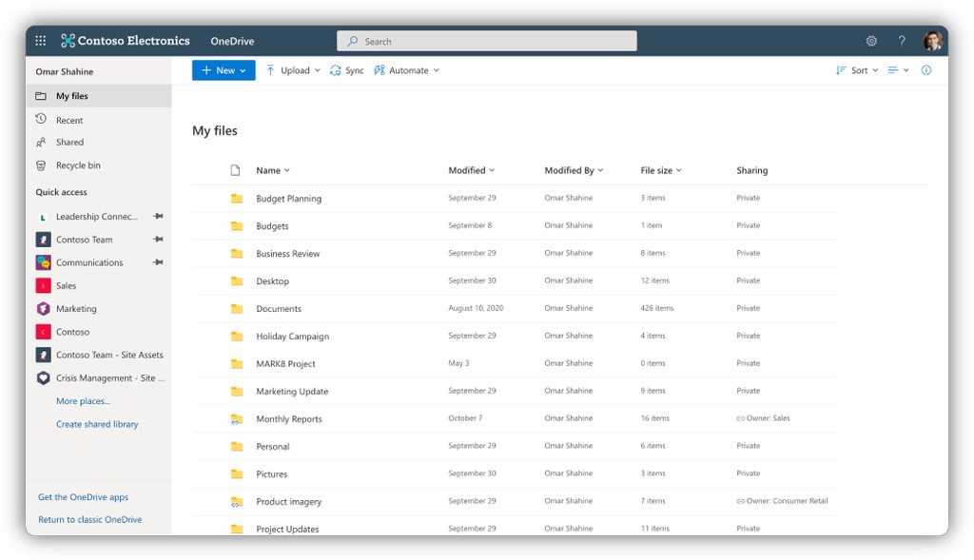Screen dimensions: 974x560
Task: Unpin the Leadership Connection site pin icon
Action: [x=159, y=216]
